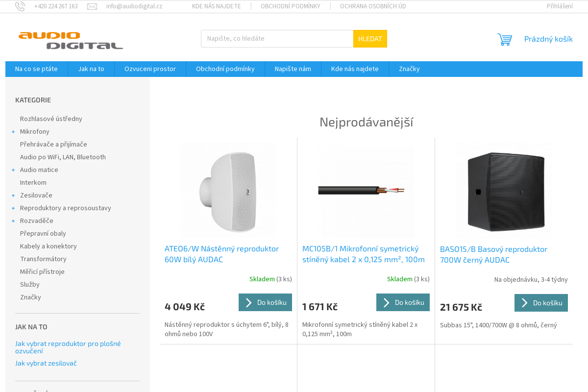
Task: Open the Jak vybrat zesilovač guide link
Action: click(46, 363)
